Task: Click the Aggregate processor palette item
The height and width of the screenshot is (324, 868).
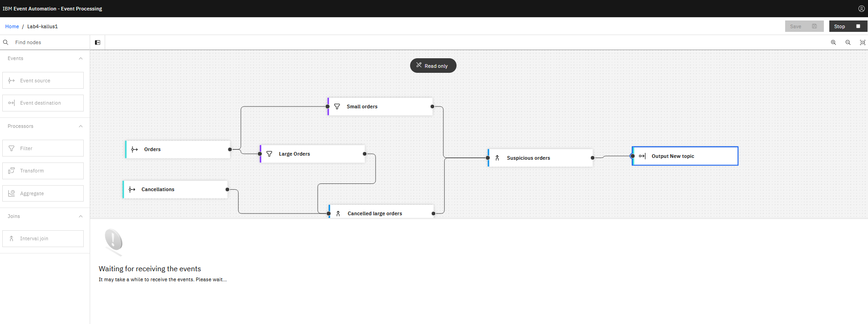Action: (43, 193)
